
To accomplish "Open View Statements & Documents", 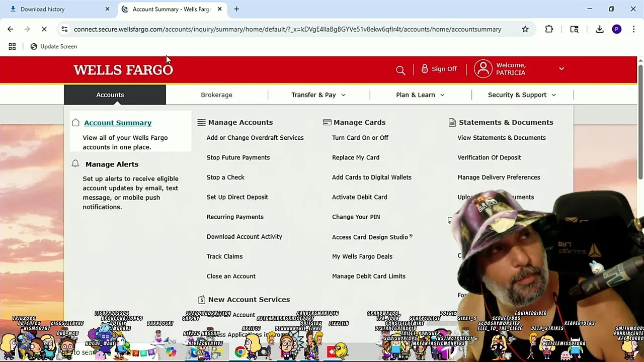I will [x=502, y=138].
